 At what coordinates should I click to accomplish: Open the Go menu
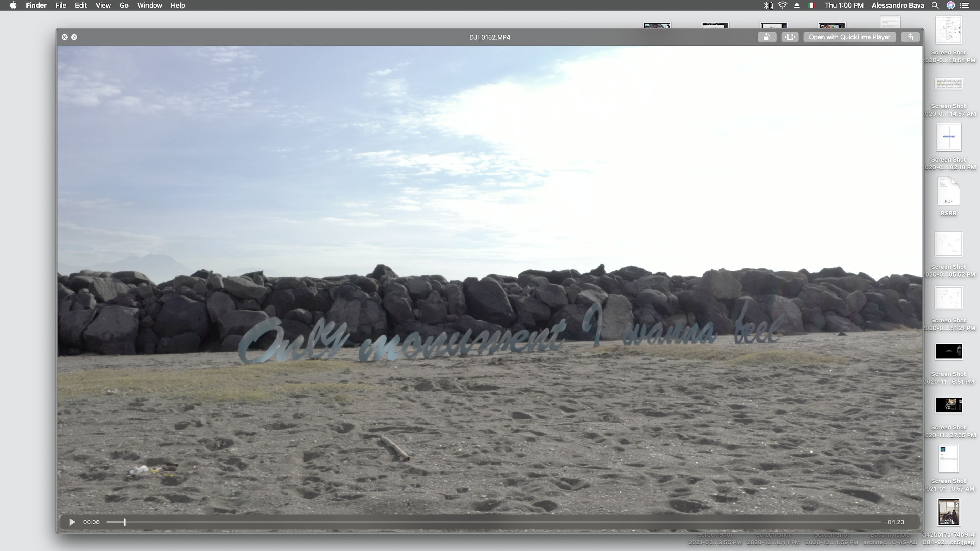tap(124, 5)
